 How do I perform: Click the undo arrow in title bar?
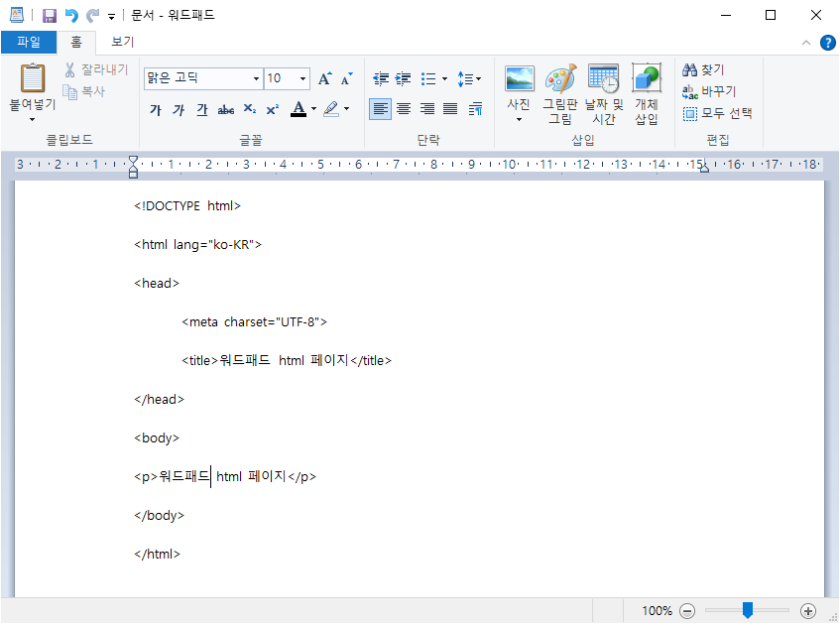click(x=71, y=15)
